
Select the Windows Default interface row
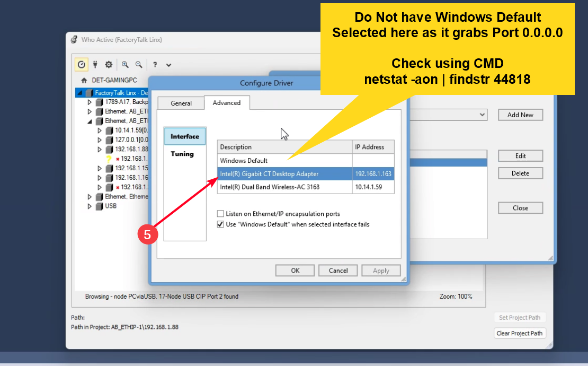tap(306, 160)
